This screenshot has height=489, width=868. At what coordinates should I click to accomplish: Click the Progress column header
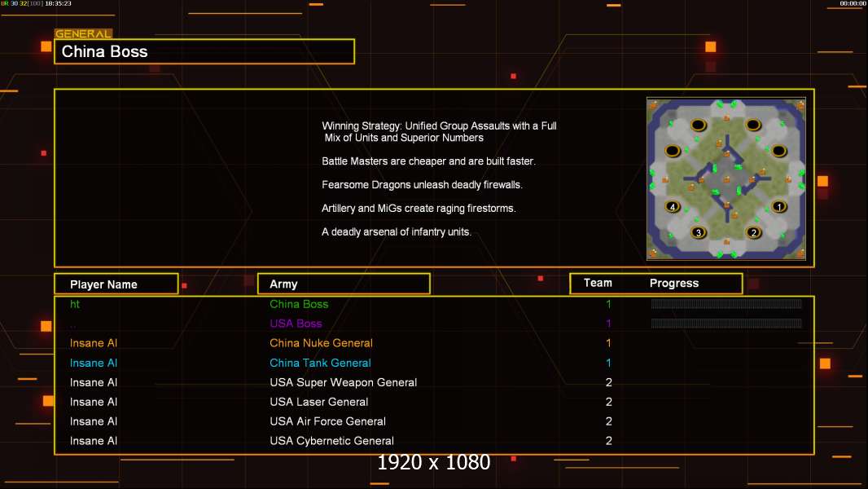(673, 283)
